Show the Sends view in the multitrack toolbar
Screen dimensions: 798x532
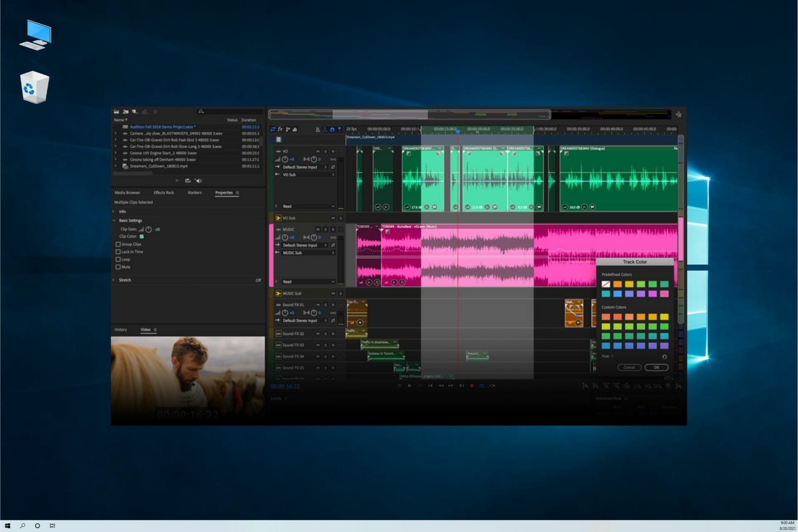tap(288, 129)
